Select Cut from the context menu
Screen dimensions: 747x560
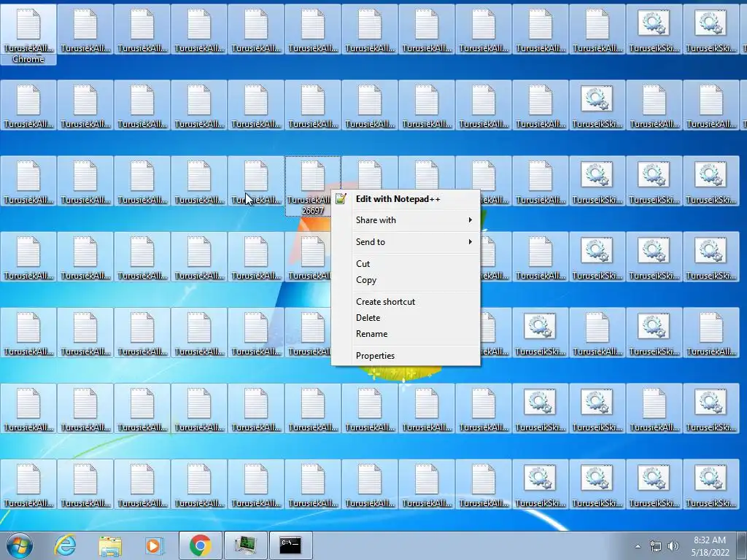pyautogui.click(x=406, y=264)
